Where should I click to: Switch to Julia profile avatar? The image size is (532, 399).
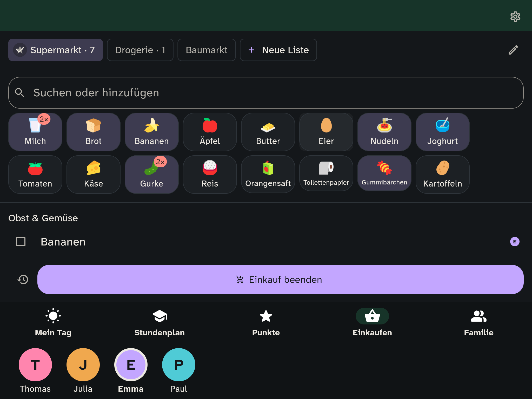[83, 365]
